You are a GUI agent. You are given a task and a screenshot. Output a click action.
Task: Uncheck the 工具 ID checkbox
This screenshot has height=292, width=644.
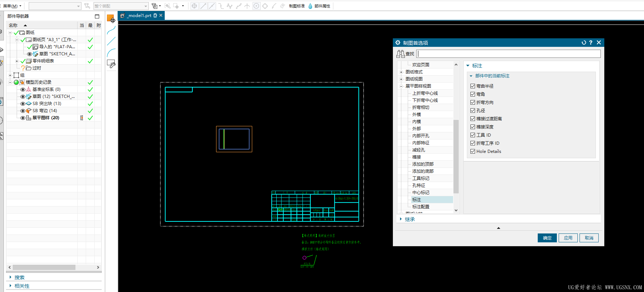click(x=473, y=135)
